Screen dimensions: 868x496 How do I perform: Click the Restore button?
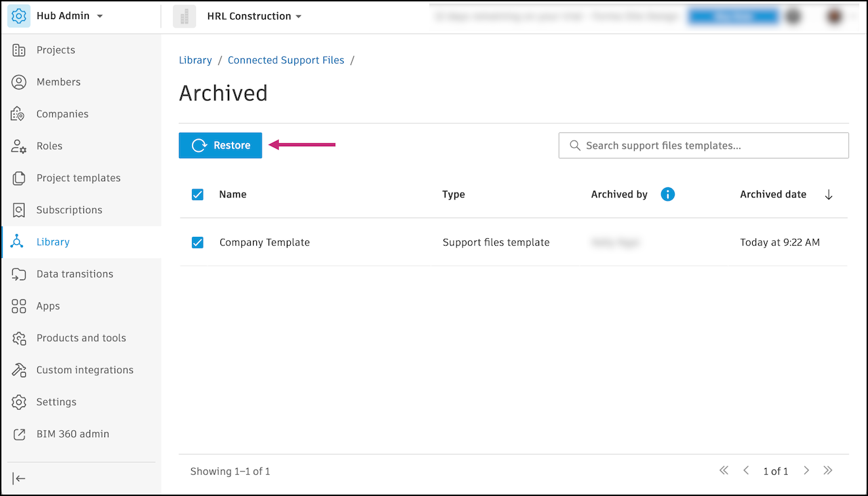220,145
